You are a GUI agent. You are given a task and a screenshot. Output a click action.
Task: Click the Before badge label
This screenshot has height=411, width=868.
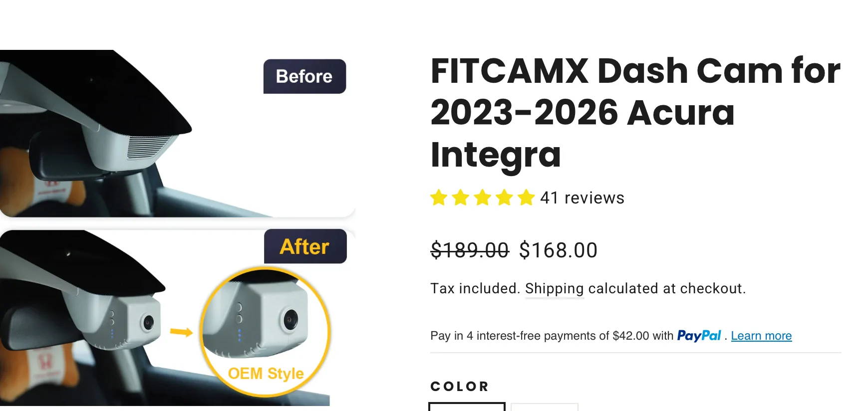point(304,76)
